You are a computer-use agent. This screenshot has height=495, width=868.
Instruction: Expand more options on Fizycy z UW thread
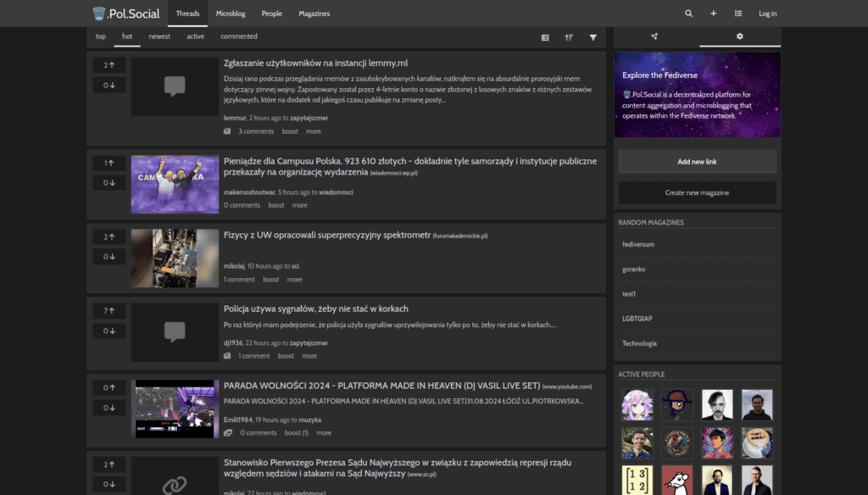[294, 280]
